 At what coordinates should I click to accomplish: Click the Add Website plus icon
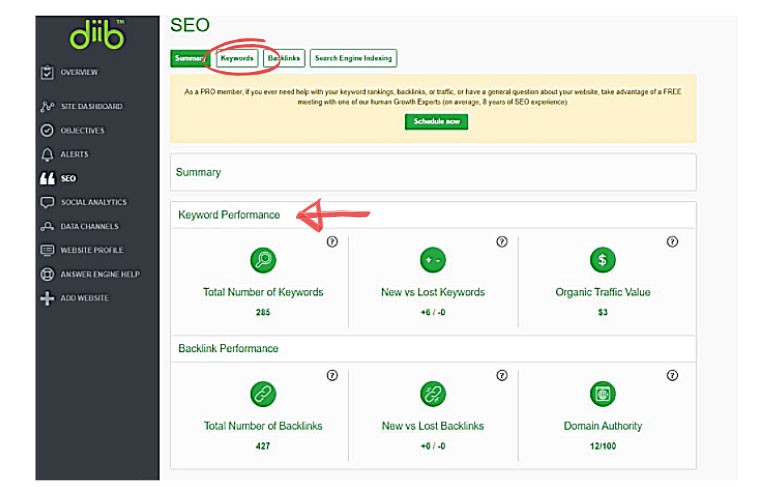(x=47, y=298)
